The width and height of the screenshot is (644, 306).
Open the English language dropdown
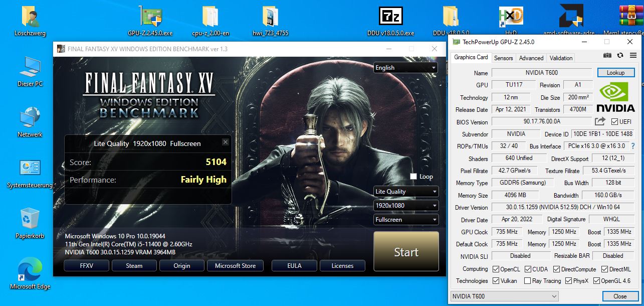click(x=405, y=68)
